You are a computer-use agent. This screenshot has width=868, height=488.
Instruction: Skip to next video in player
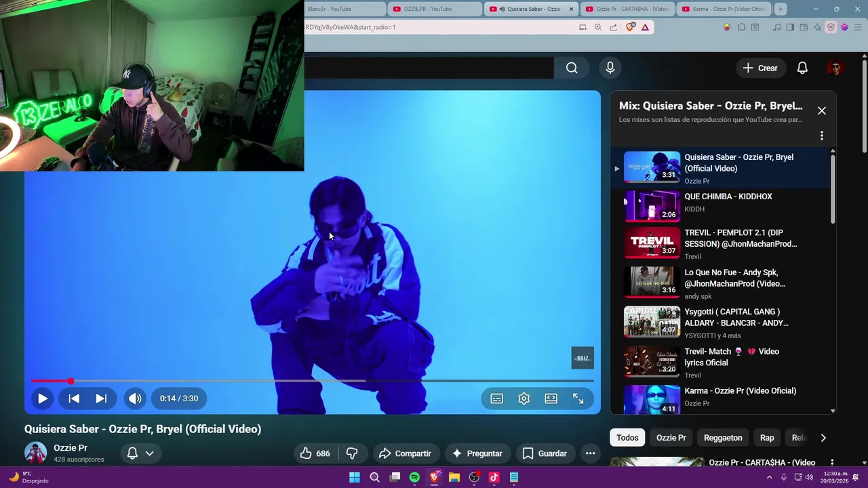tap(101, 399)
